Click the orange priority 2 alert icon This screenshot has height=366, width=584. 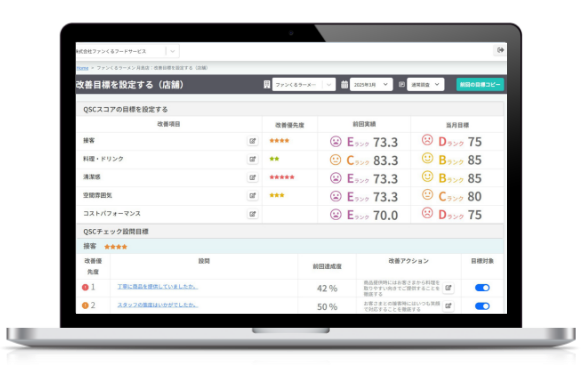(85, 305)
